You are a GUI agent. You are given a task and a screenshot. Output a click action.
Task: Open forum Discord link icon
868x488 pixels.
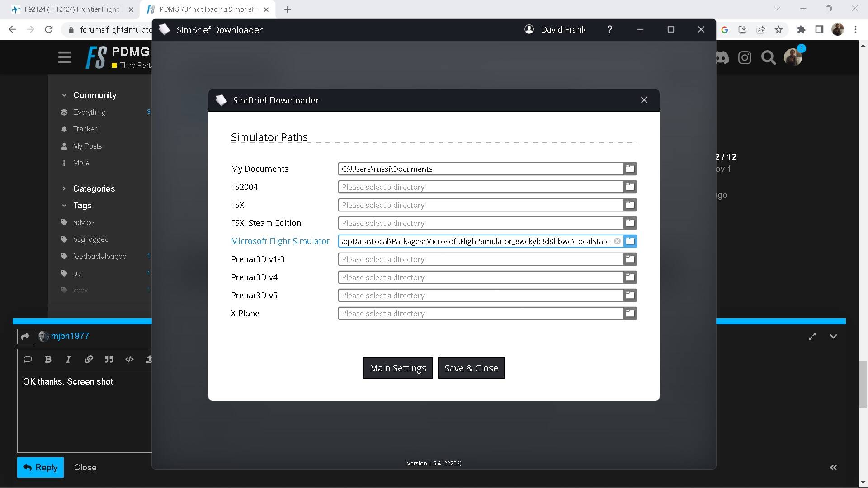pos(722,57)
